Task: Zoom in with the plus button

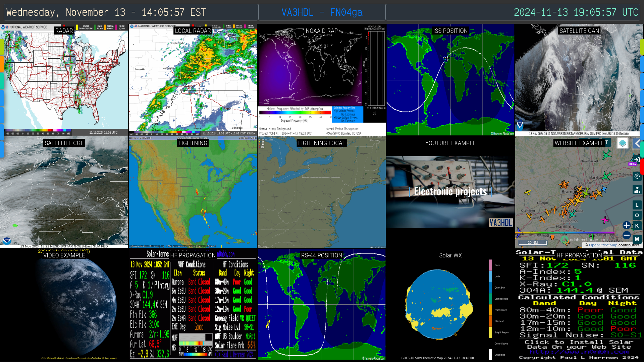Action: point(626,225)
